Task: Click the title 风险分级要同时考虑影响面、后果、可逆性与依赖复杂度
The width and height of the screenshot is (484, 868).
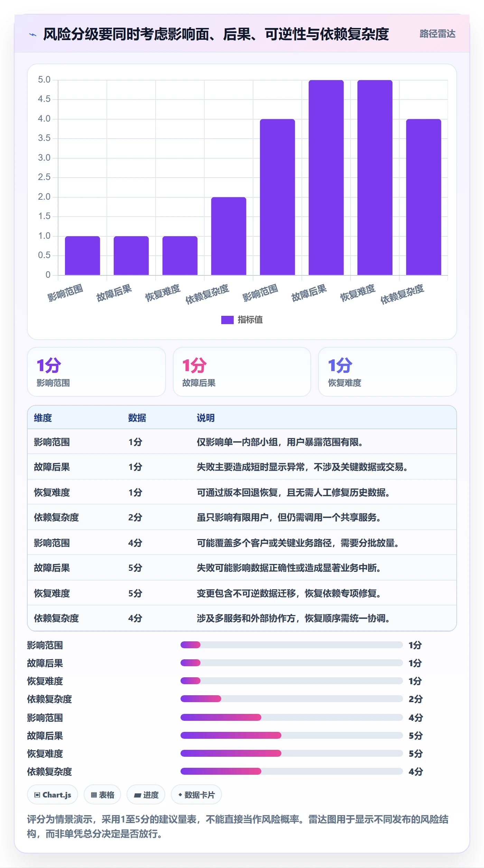Action: [216, 34]
